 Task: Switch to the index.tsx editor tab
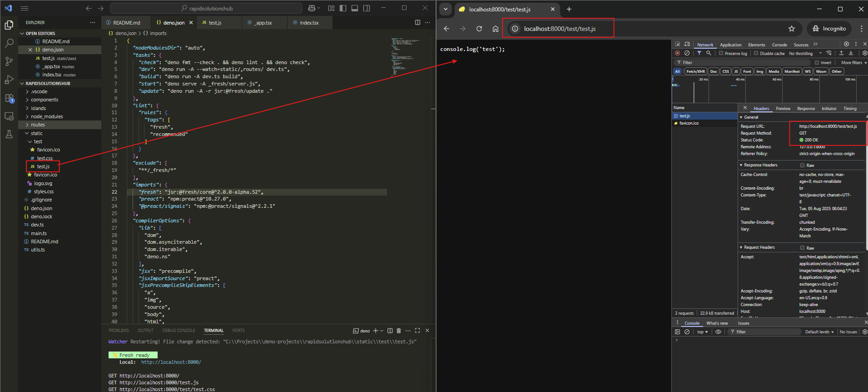click(x=309, y=22)
